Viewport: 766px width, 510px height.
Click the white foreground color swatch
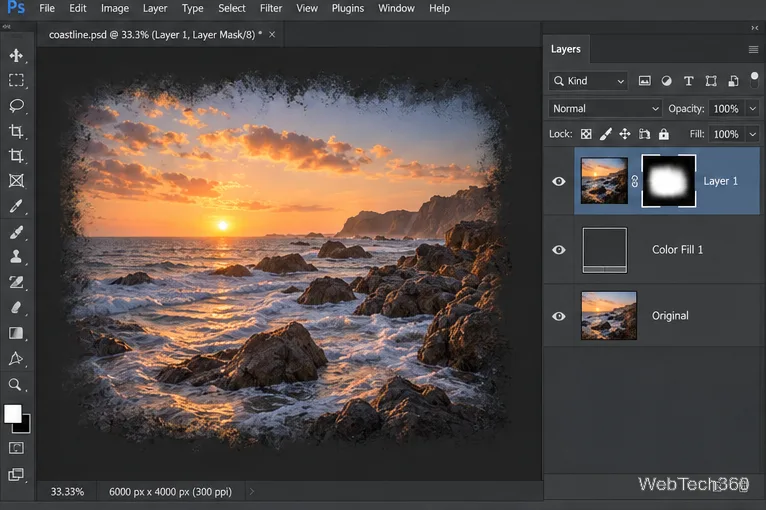point(13,413)
